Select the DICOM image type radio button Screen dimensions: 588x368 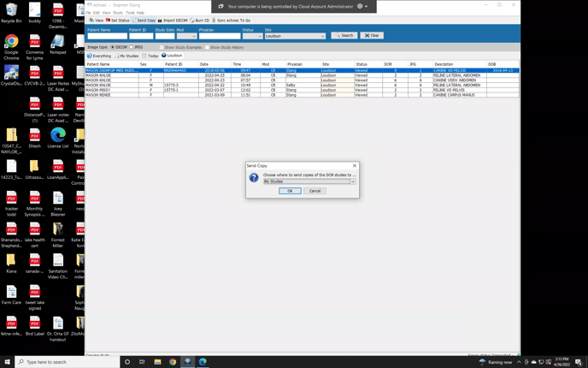112,47
